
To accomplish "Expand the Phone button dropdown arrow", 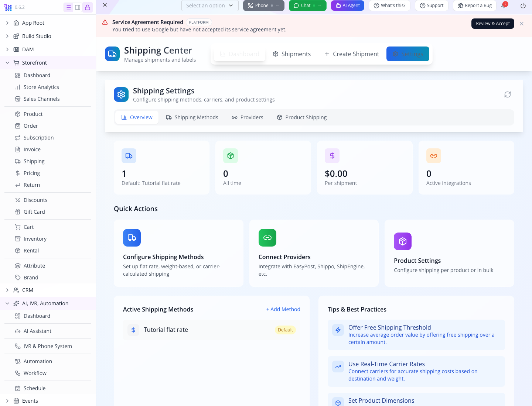I will point(277,6).
